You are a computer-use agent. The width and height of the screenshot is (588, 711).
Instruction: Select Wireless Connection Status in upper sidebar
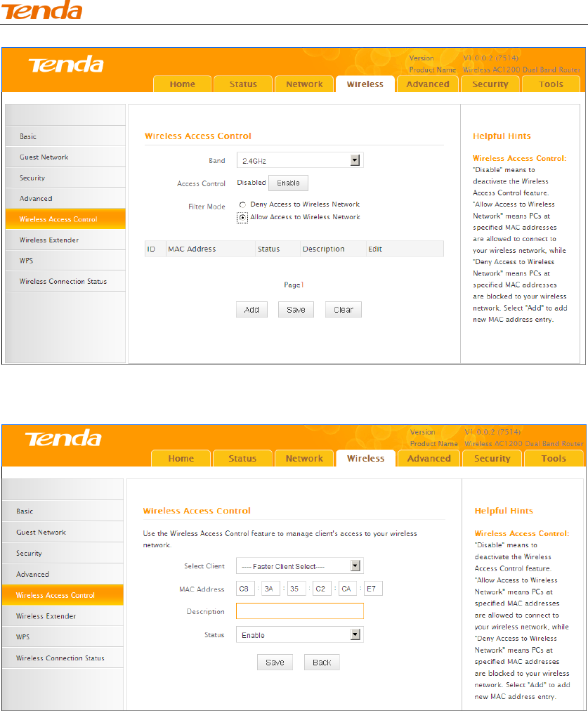click(x=65, y=281)
